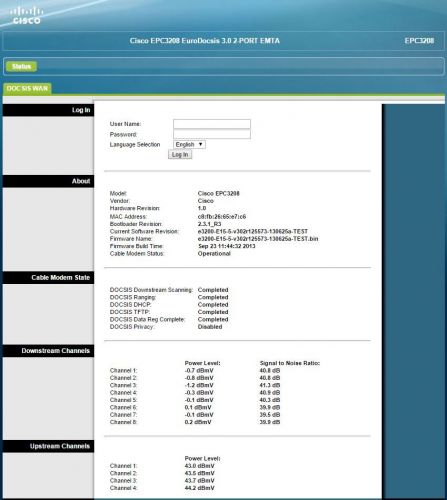Click the About section header
Viewport: 447px width, 500px height.
pyautogui.click(x=48, y=181)
